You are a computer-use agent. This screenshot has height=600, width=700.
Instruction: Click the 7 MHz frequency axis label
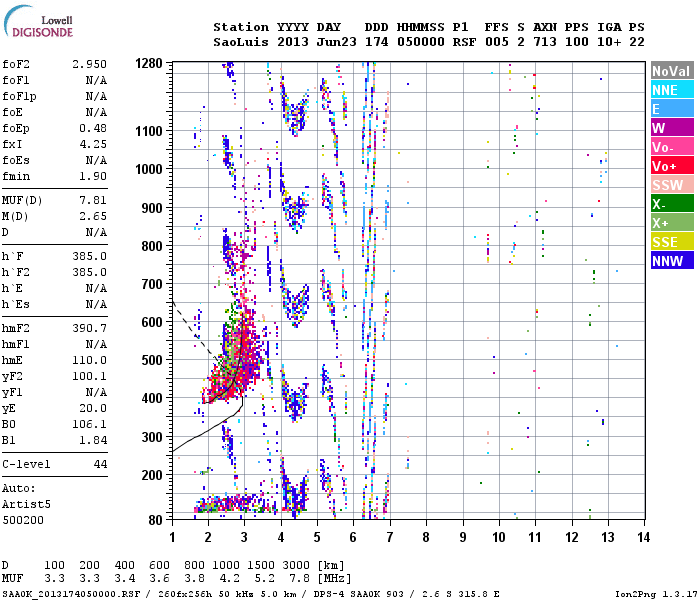[390, 537]
